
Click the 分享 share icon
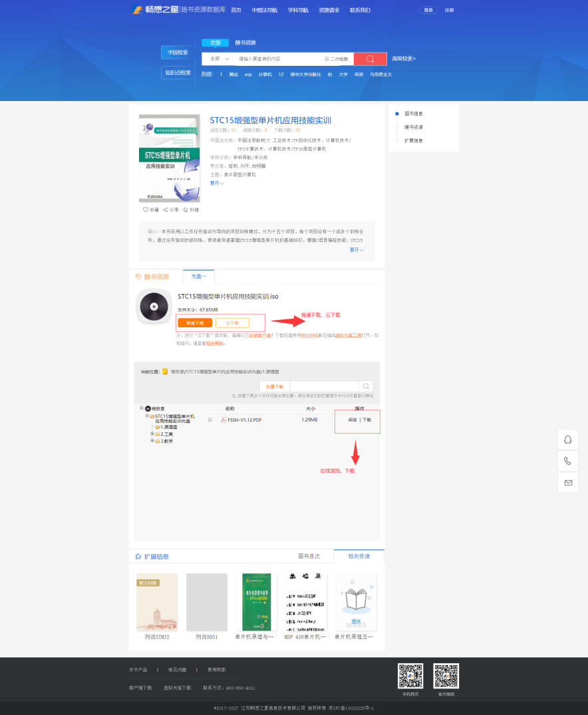[166, 210]
